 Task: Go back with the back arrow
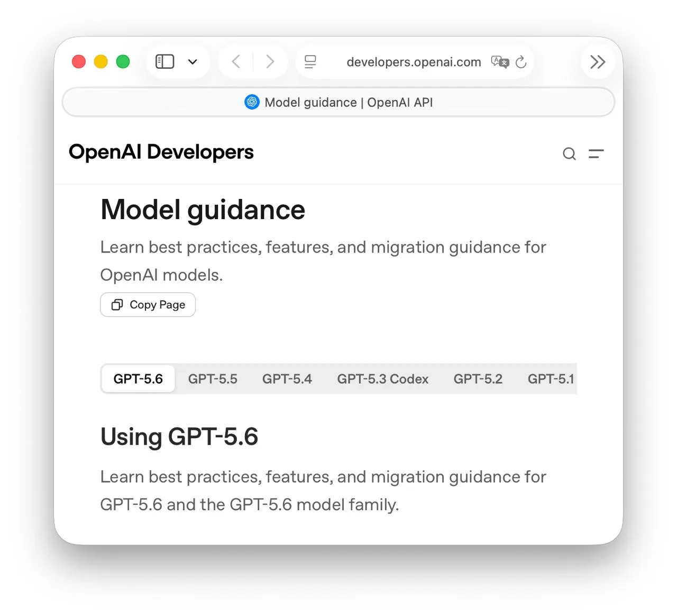pyautogui.click(x=236, y=62)
